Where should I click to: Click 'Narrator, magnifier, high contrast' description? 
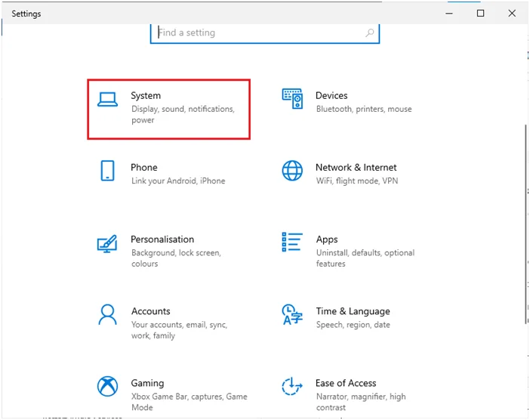(x=361, y=402)
